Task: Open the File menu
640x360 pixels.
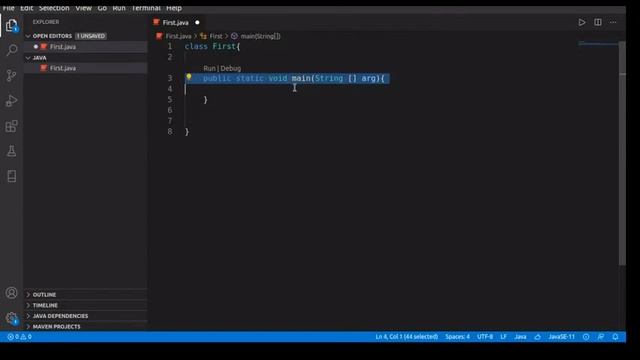Action: pos(8,8)
